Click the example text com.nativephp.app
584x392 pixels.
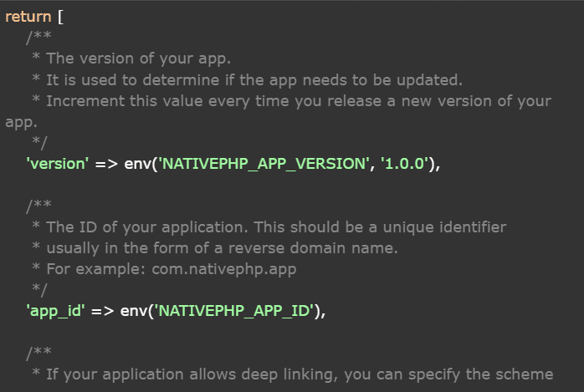point(225,269)
